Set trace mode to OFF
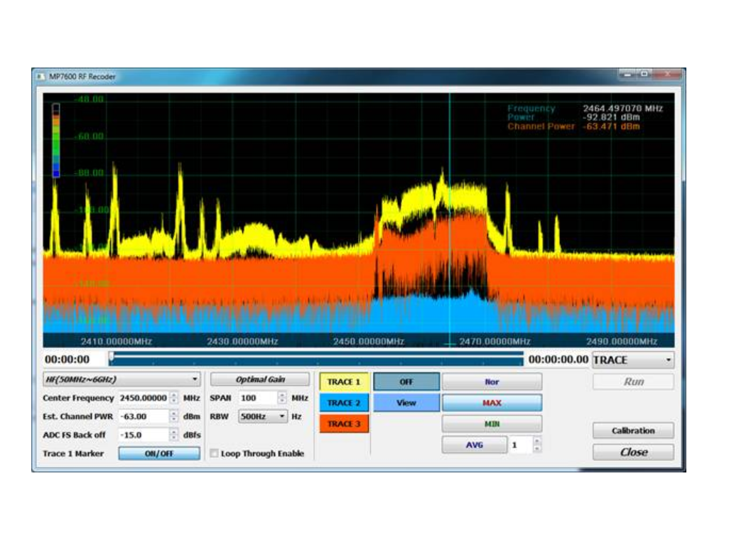The width and height of the screenshot is (756, 557). pos(406,382)
